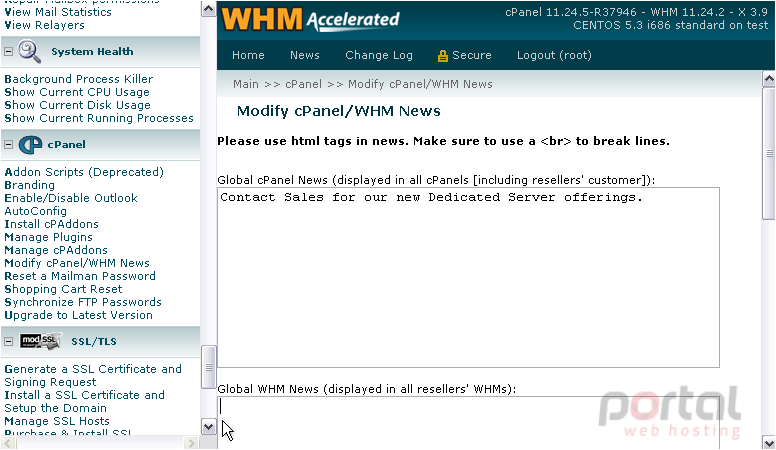Collapse the SSL/TLS sidebar section

8,342
